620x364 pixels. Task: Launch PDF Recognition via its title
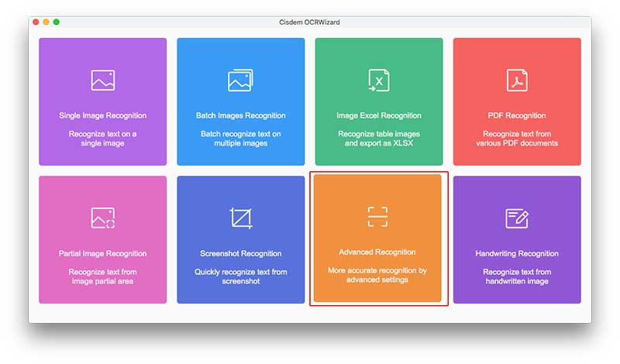coord(516,116)
